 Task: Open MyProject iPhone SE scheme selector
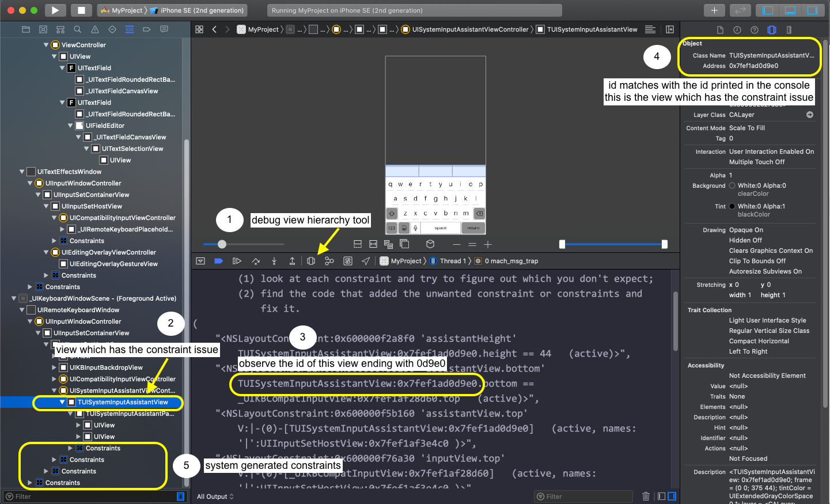tap(173, 10)
